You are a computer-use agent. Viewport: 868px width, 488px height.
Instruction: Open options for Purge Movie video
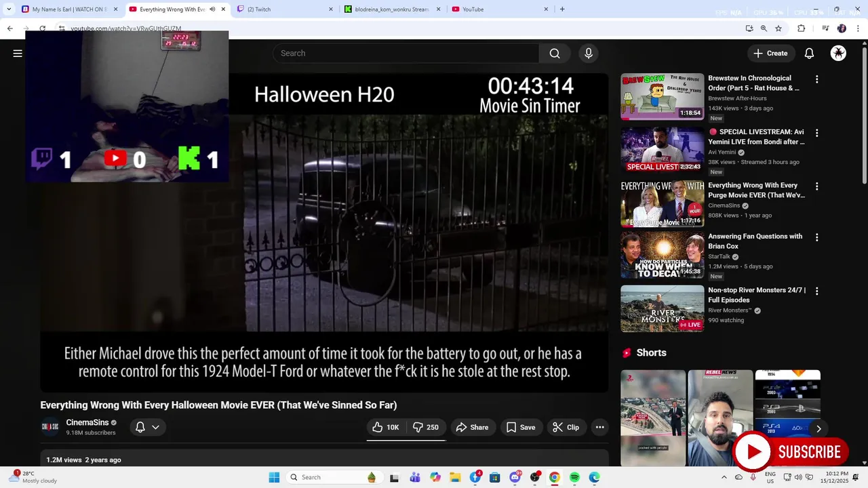(x=816, y=186)
